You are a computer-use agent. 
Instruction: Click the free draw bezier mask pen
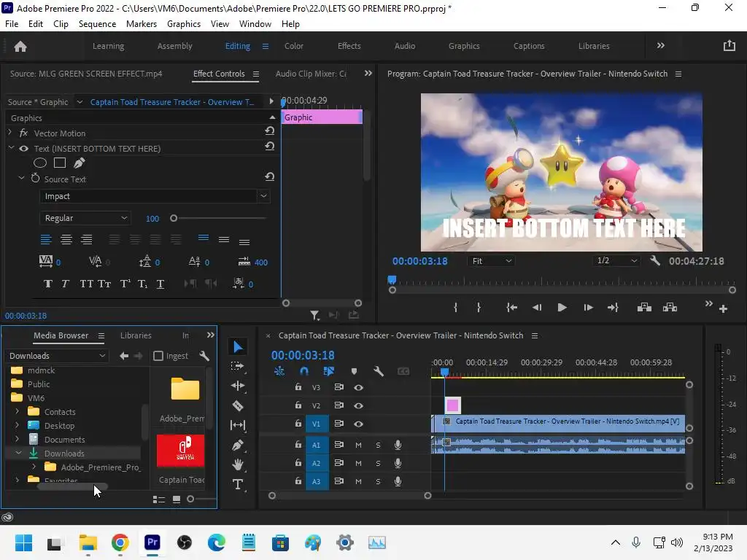pyautogui.click(x=79, y=163)
